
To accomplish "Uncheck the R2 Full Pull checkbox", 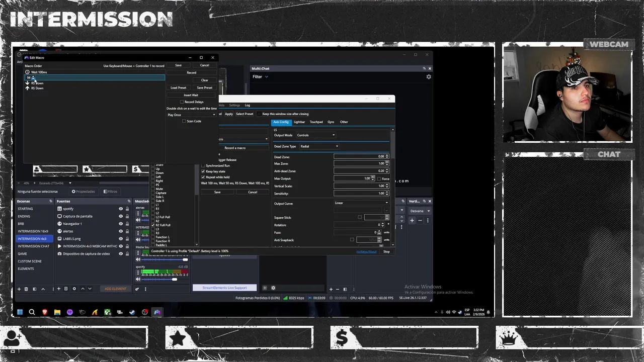I will point(153,225).
